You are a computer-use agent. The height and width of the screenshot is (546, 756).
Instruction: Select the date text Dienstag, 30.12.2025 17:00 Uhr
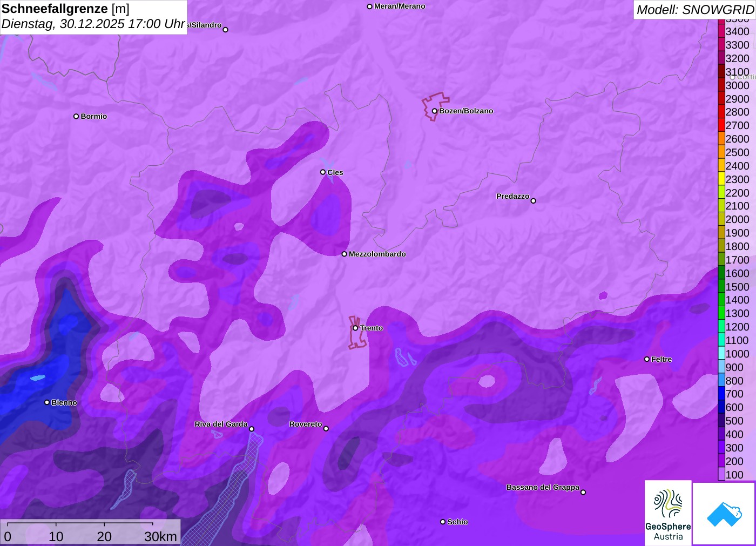click(x=93, y=24)
